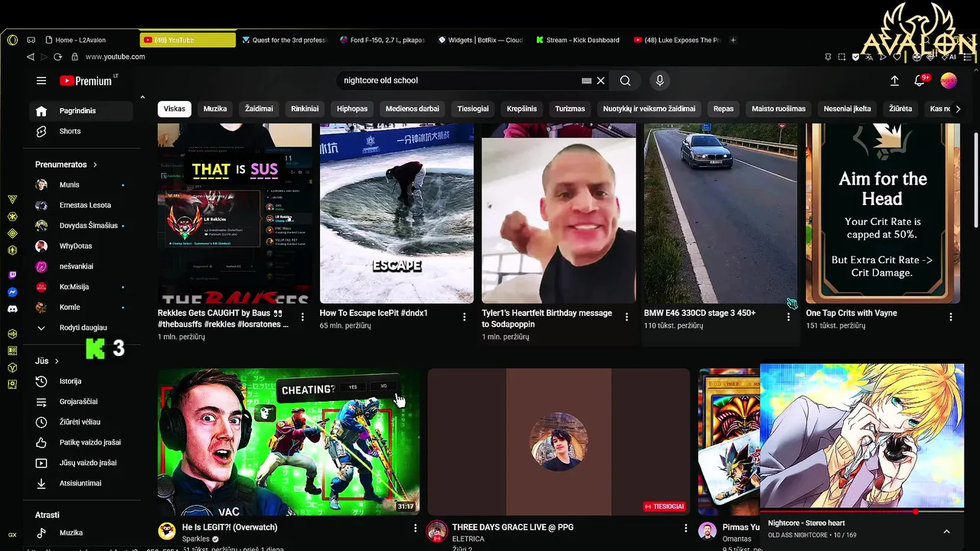Select the Muzika filter chip
The height and width of the screenshot is (551, 980).
215,109
